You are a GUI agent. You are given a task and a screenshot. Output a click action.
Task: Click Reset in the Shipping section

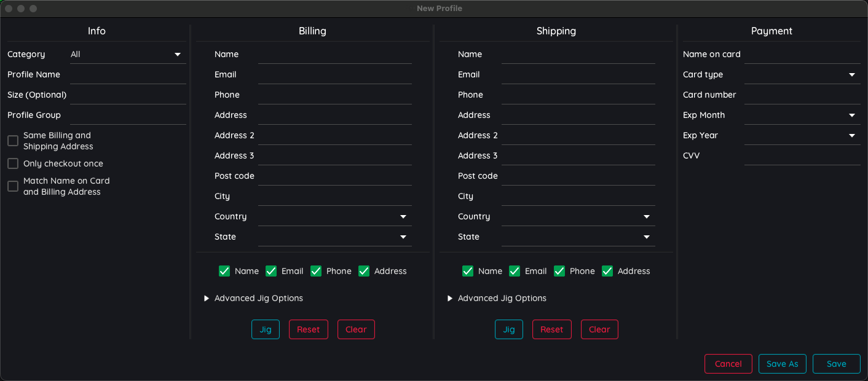click(x=551, y=329)
